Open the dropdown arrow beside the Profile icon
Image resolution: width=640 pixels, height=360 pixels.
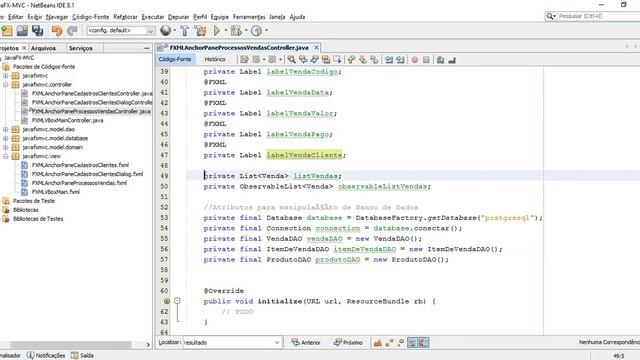click(x=267, y=30)
